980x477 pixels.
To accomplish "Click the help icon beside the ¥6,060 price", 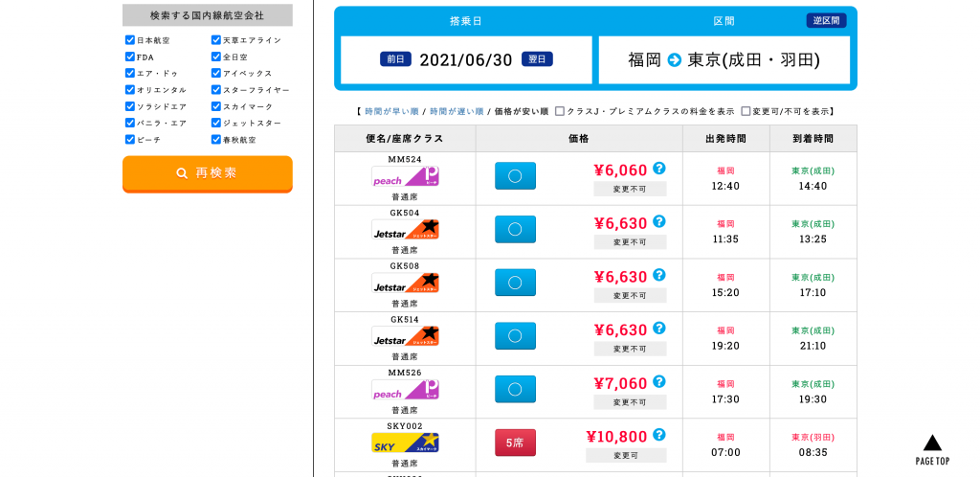I will pos(658,169).
